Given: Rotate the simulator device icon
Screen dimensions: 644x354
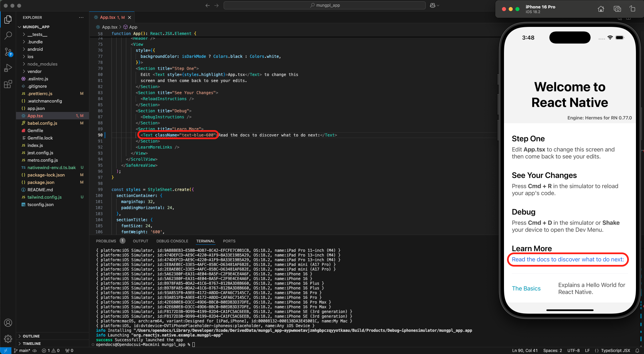Looking at the screenshot, I should point(633,9).
